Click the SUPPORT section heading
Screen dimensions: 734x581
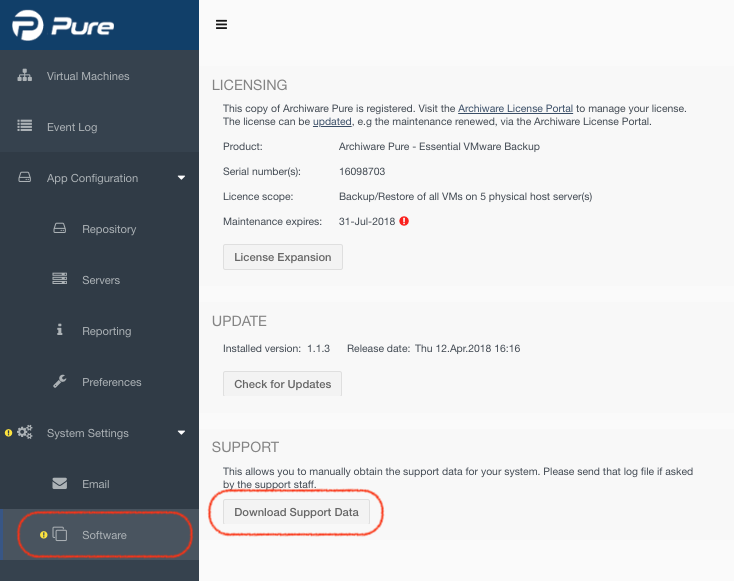point(245,447)
